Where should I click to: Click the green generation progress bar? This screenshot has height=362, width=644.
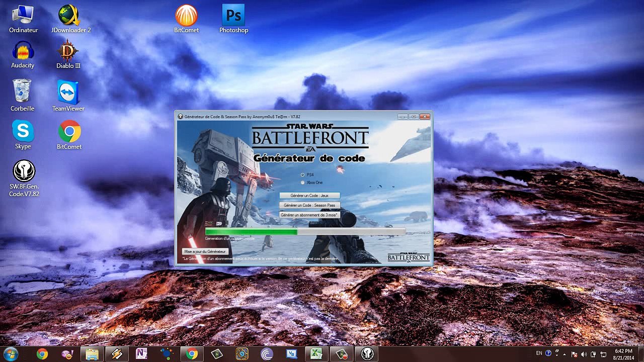(x=305, y=232)
